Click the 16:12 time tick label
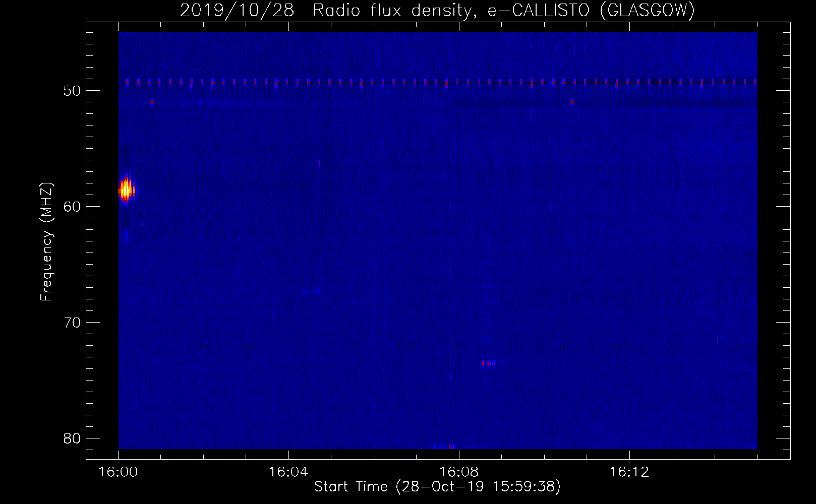The height and width of the screenshot is (504, 816). click(629, 472)
